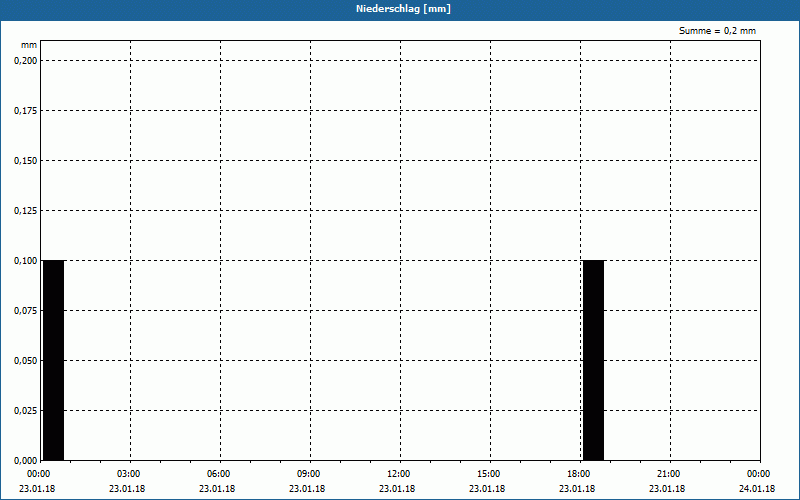Click the 0,125 y-axis label

coord(26,211)
